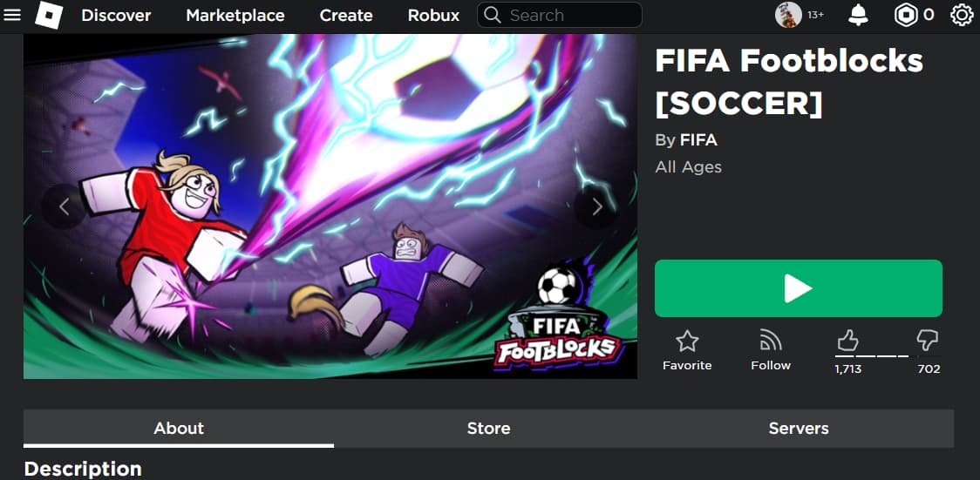Viewport: 980px width, 480px height.
Task: Show the previous carousel image
Action: tap(64, 206)
